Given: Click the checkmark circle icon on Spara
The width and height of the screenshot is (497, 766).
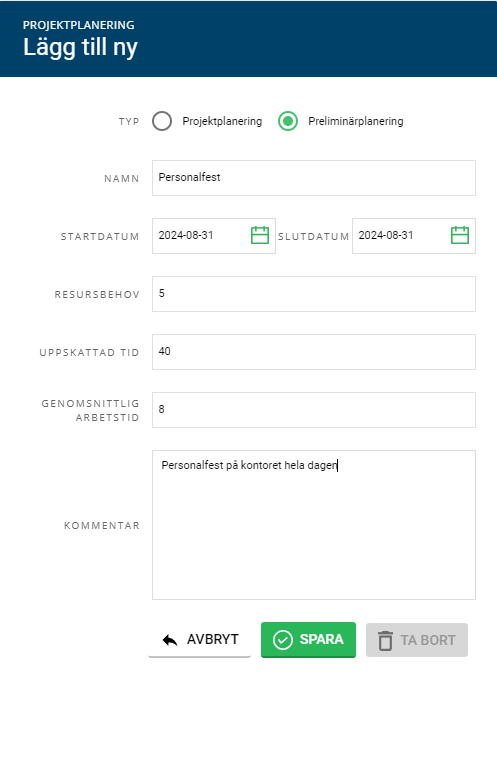Looking at the screenshot, I should tap(282, 640).
